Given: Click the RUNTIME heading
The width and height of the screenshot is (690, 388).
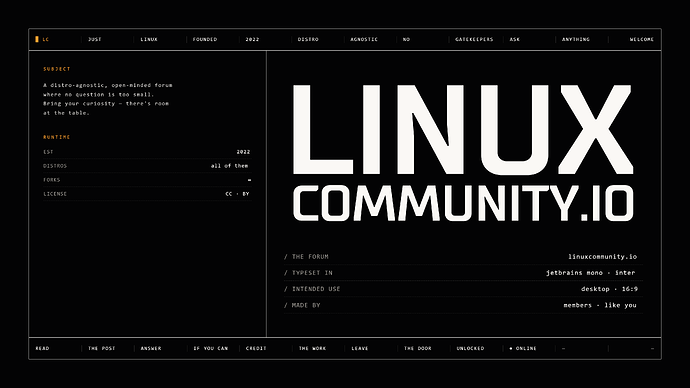Looking at the screenshot, I should point(57,137).
